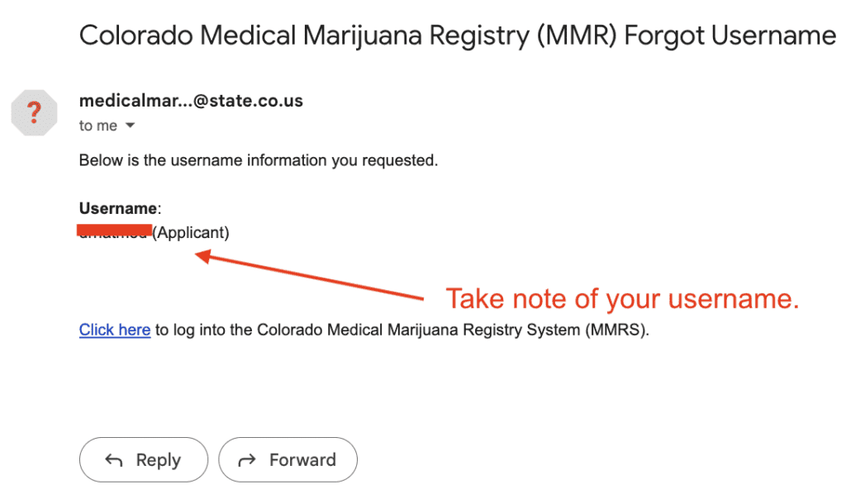The width and height of the screenshot is (846, 504).
Task: Select the forward arrow icon
Action: [247, 460]
